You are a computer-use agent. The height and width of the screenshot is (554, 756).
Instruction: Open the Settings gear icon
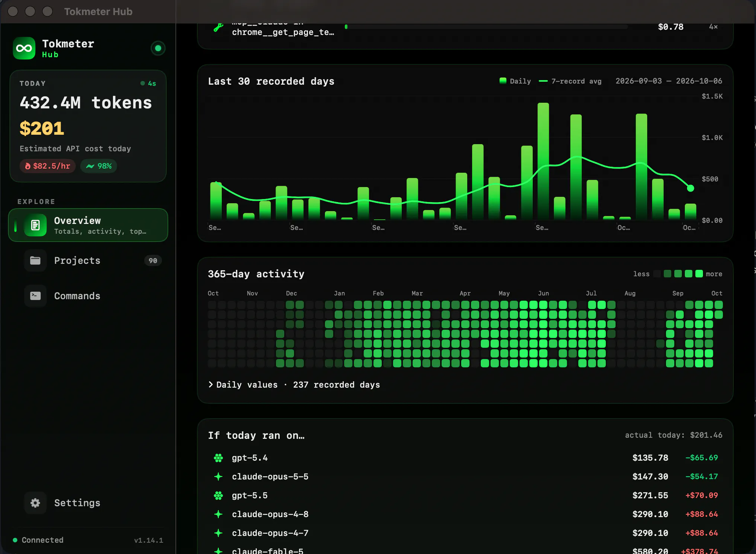click(x=35, y=503)
